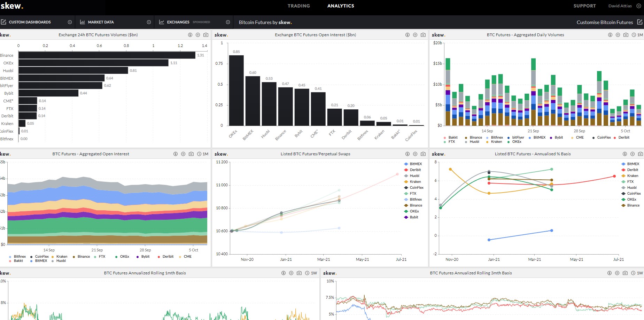644x320 pixels.
Task: Click the Customise Bitcoin Futures link
Action: point(605,22)
